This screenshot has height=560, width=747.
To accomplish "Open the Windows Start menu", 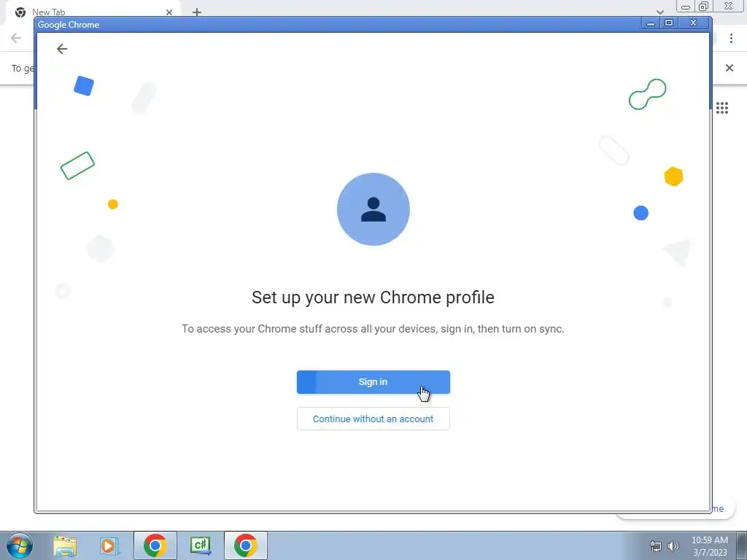I will [19, 545].
